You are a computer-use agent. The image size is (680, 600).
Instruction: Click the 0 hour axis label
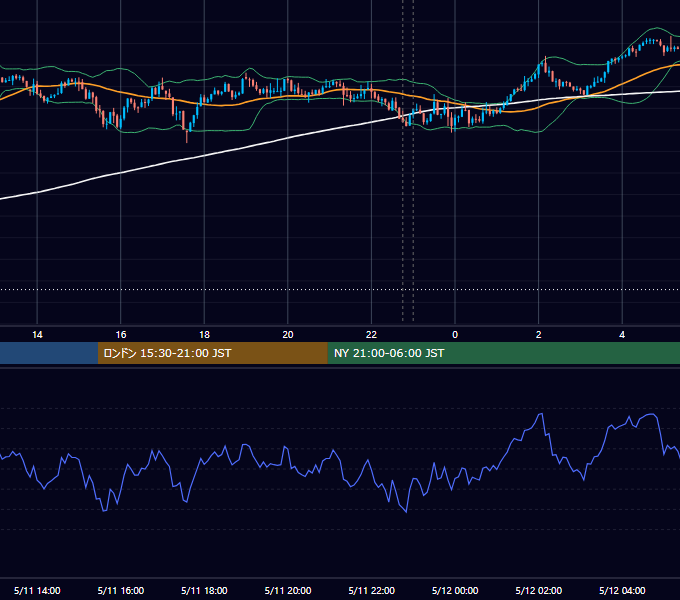pyautogui.click(x=455, y=335)
